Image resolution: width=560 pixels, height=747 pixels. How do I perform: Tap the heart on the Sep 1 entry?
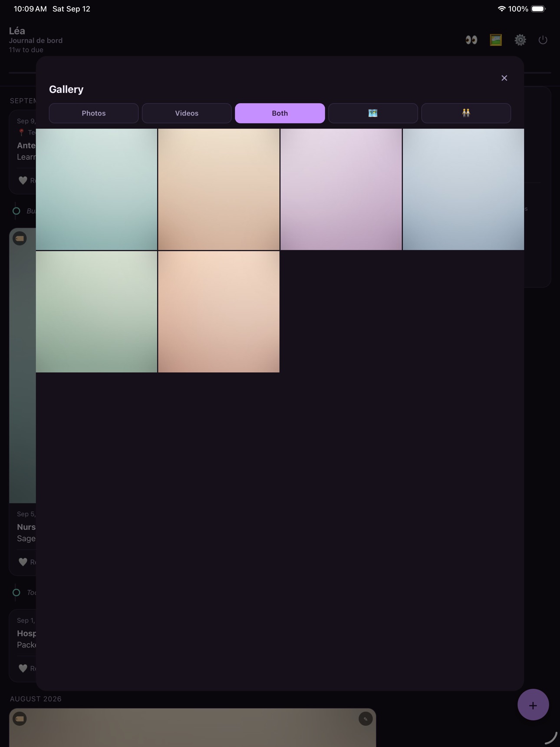23,668
